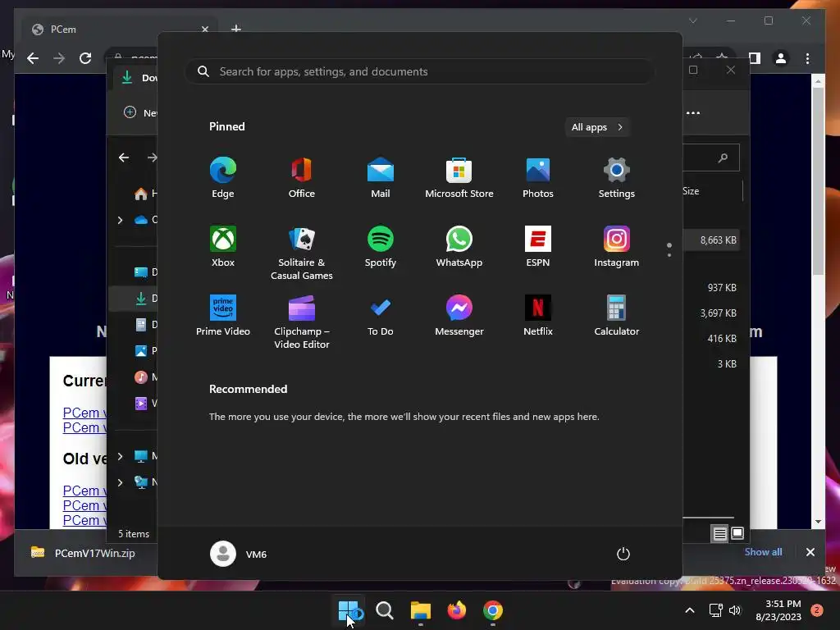Screen dimensions: 840x630
Task: Launch Office from the Start menu
Action: [302, 177]
